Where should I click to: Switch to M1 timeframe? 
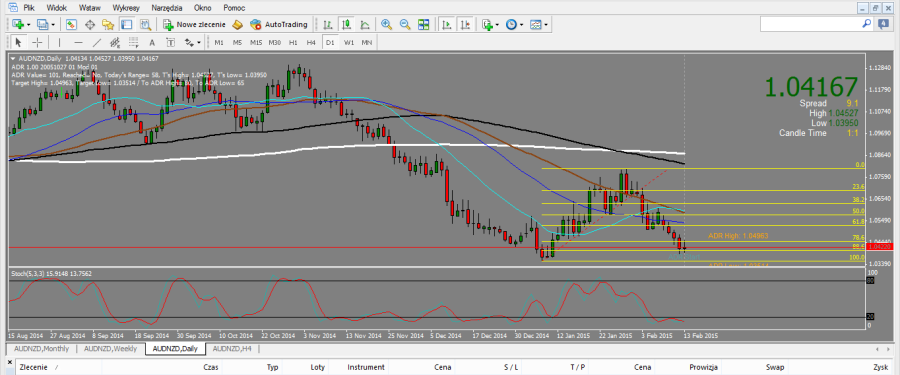click(x=219, y=42)
